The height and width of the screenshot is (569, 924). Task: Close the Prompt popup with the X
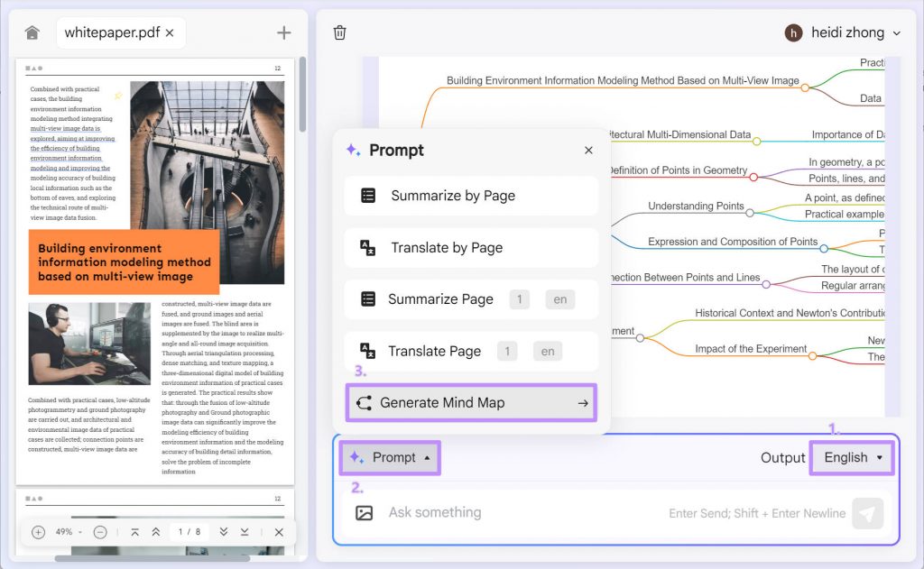(587, 150)
